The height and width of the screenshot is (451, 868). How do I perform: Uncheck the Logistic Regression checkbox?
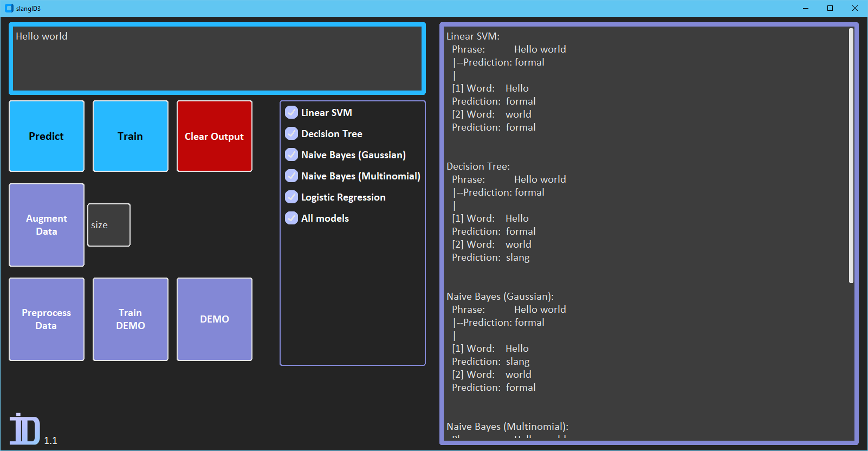point(292,197)
